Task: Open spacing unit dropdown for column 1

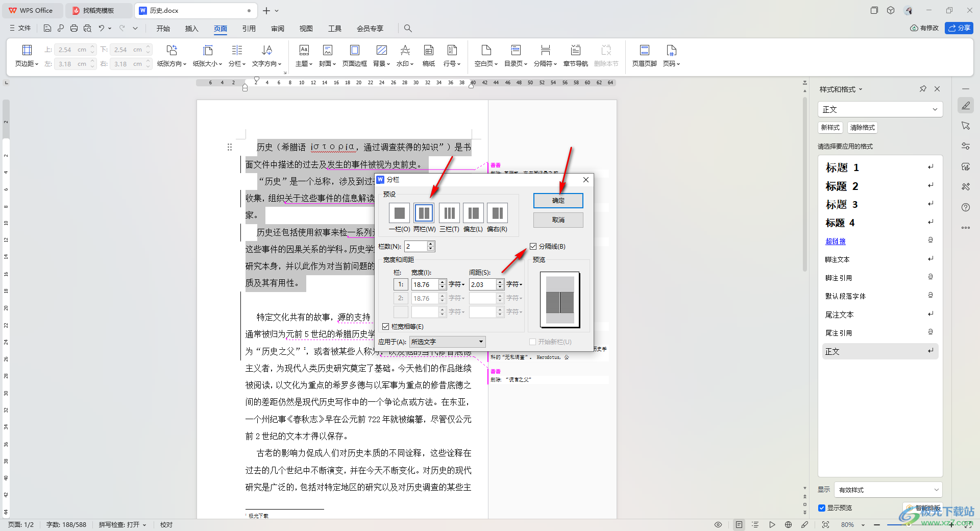Action: coord(514,284)
